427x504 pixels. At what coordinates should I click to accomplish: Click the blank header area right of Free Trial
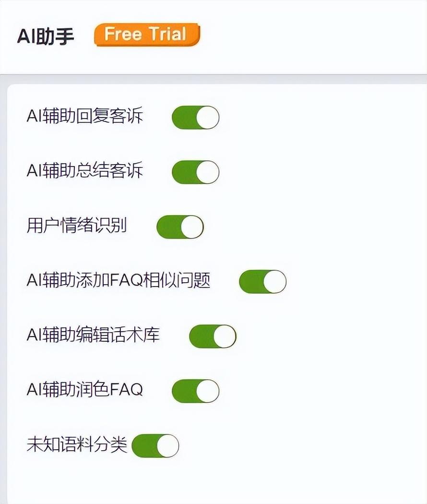tap(312, 36)
